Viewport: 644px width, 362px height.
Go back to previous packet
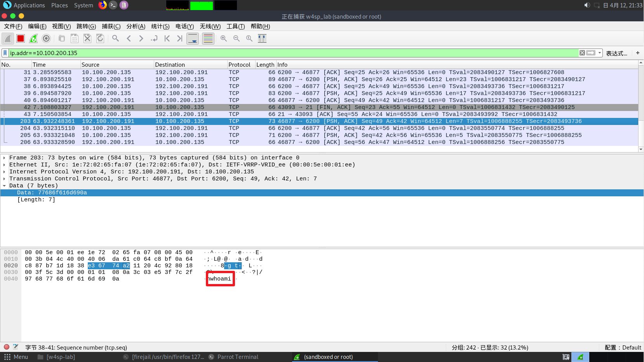click(x=129, y=38)
